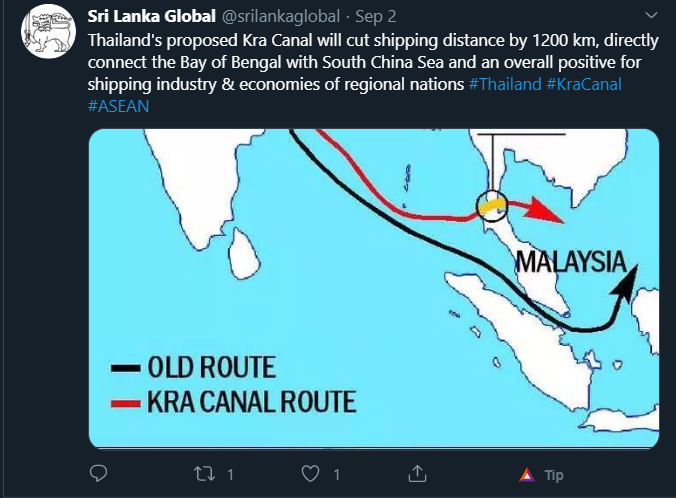Screen dimensions: 676x498
Task: Open the share tweet icon
Action: [x=417, y=473]
